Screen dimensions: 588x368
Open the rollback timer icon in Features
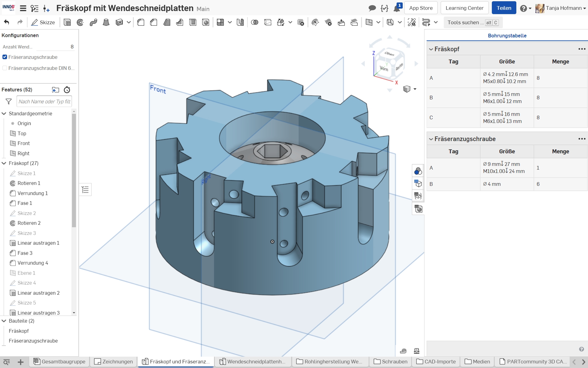tap(67, 90)
